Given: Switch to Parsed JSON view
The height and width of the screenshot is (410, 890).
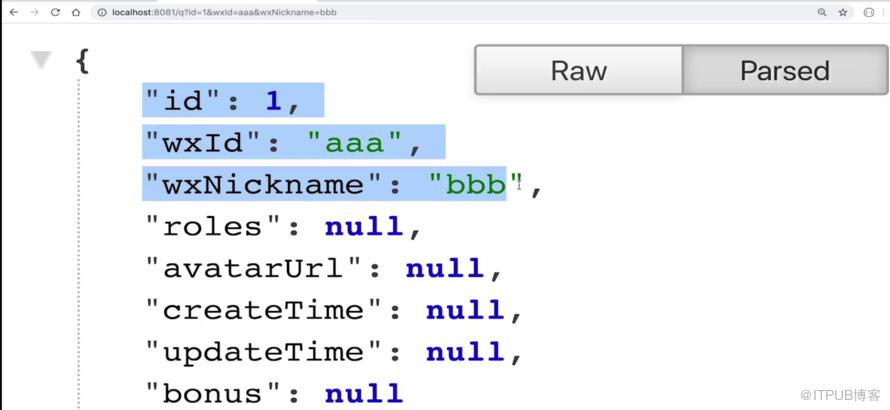Looking at the screenshot, I should [x=785, y=70].
